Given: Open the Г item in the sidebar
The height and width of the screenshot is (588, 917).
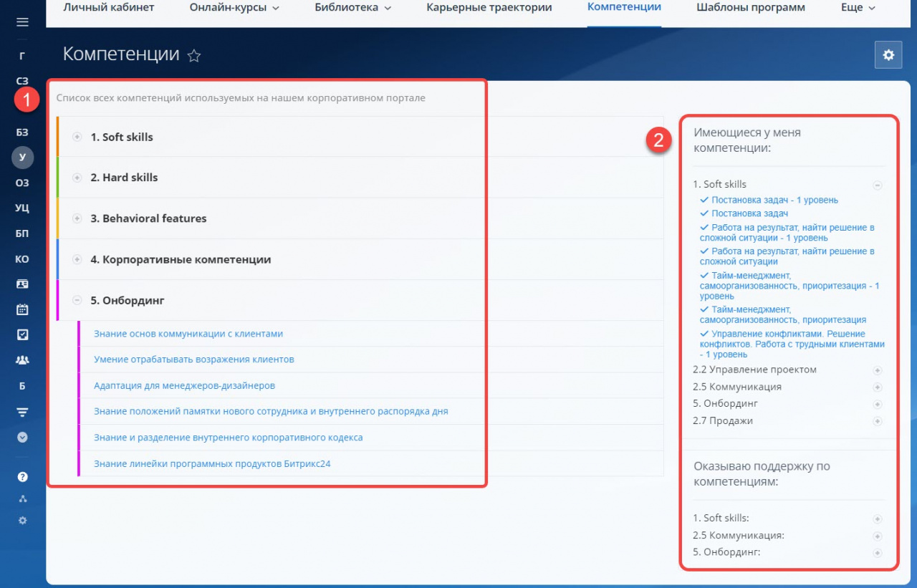Looking at the screenshot, I should coord(22,55).
